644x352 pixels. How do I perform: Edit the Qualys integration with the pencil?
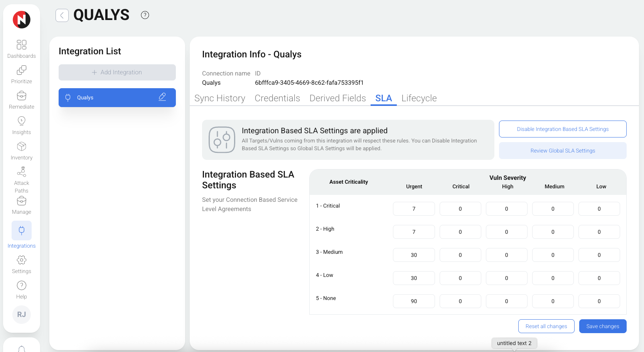(162, 97)
